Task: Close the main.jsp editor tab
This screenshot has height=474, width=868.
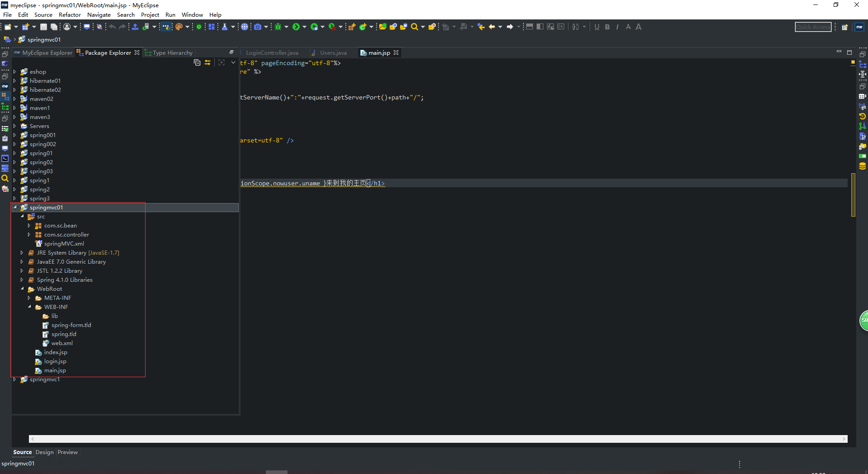Action: [x=396, y=52]
